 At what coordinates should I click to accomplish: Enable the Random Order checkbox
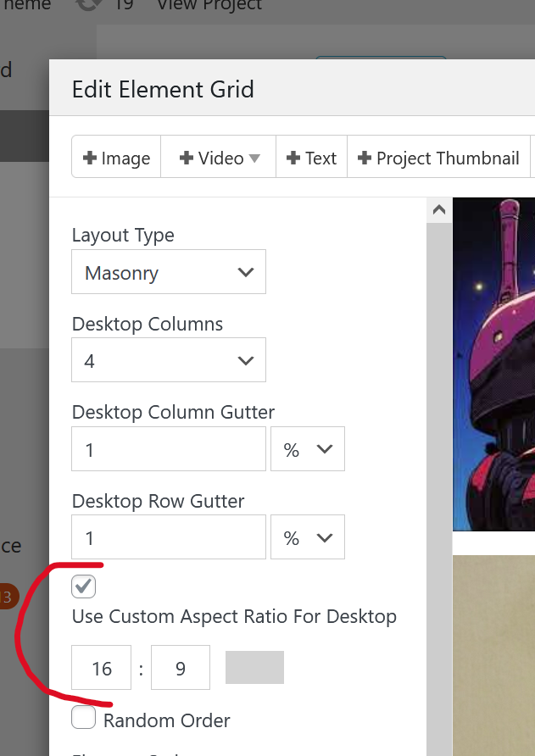coord(84,718)
